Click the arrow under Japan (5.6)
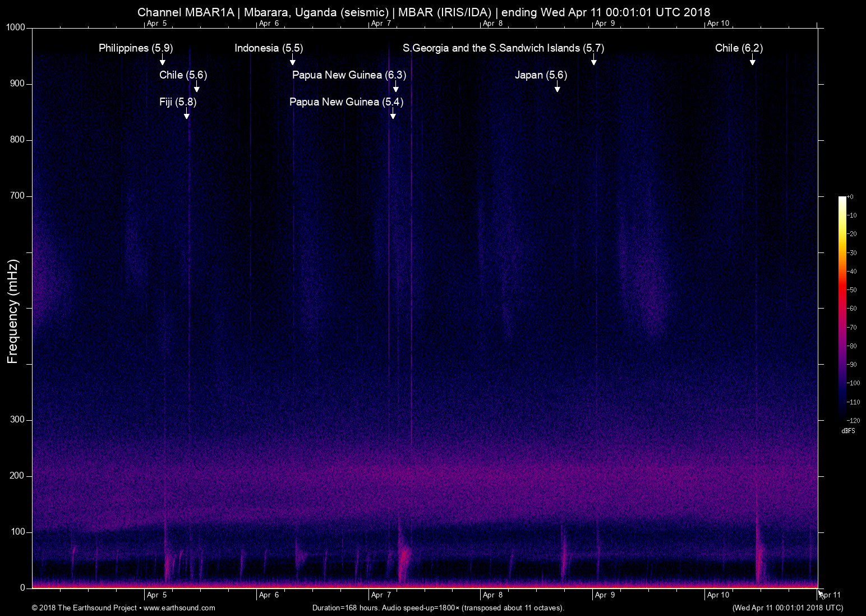Screen dimensions: 866x616 (x=557, y=87)
